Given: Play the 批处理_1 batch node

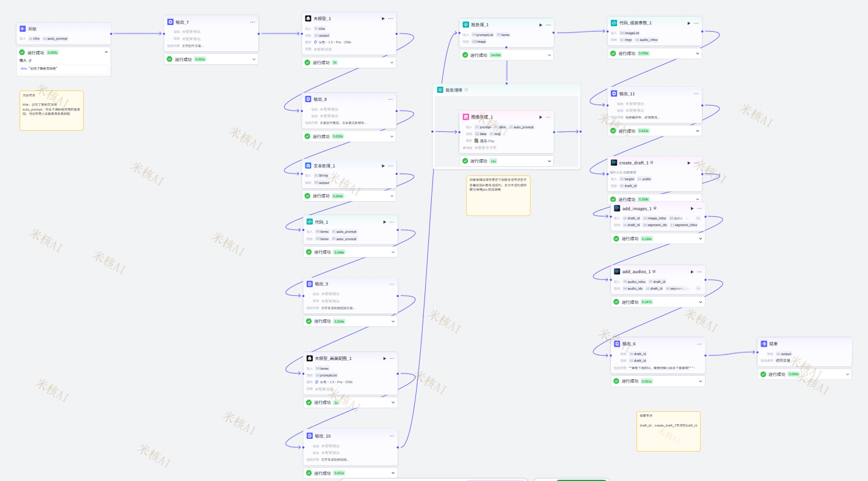Looking at the screenshot, I should [541, 25].
